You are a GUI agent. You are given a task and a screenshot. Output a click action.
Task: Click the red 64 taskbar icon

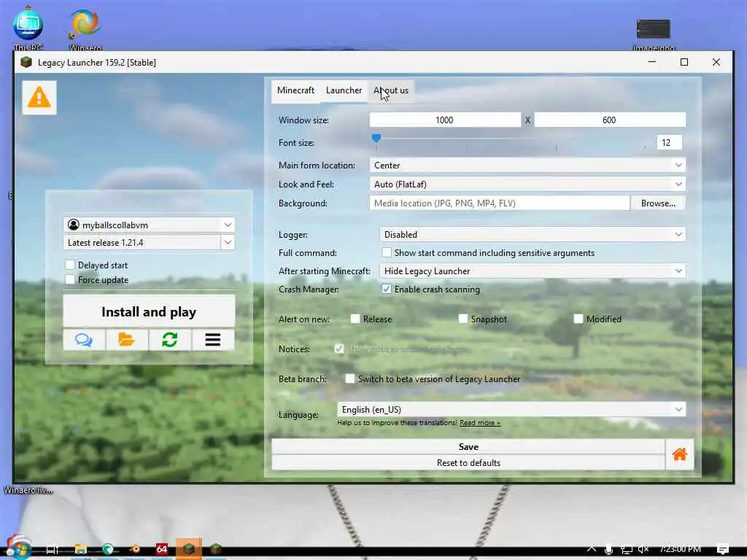pyautogui.click(x=162, y=549)
